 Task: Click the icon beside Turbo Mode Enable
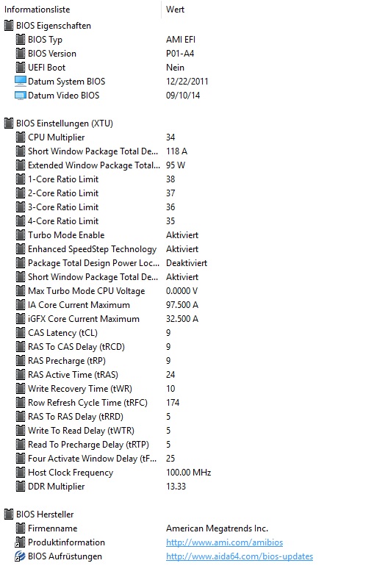point(21,234)
